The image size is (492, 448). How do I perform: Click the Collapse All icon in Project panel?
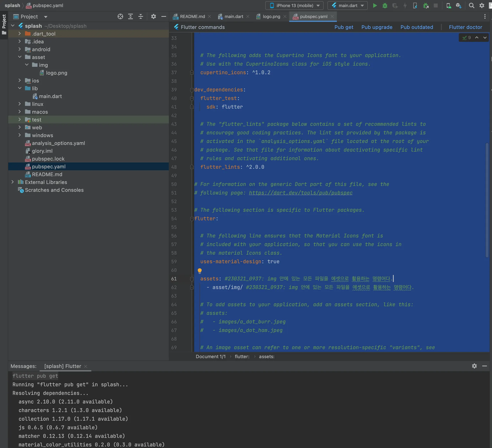coord(141,17)
